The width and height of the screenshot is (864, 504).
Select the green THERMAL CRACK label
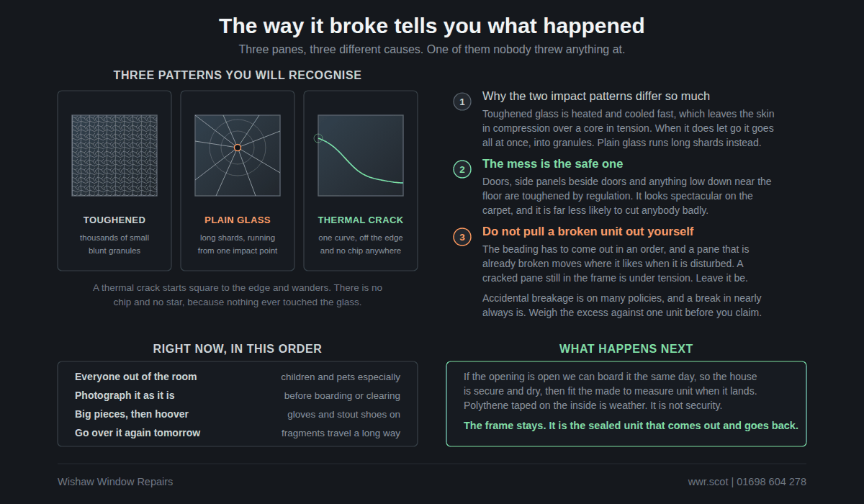click(361, 220)
